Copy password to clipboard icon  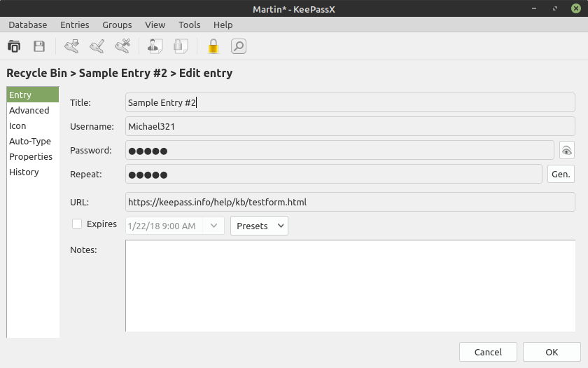click(x=181, y=46)
